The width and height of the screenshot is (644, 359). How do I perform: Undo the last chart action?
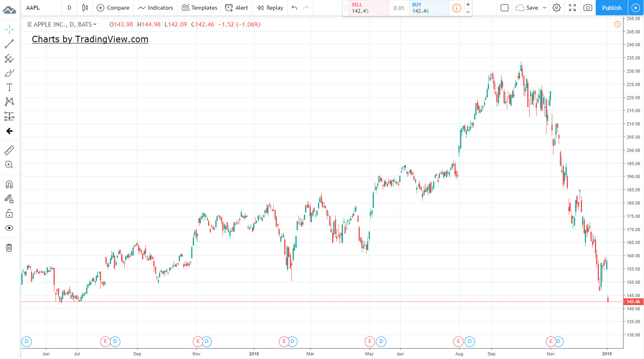[295, 8]
